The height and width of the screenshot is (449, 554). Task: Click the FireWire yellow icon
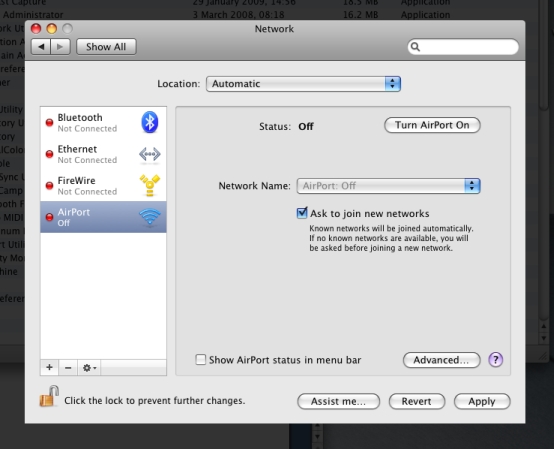click(x=150, y=185)
